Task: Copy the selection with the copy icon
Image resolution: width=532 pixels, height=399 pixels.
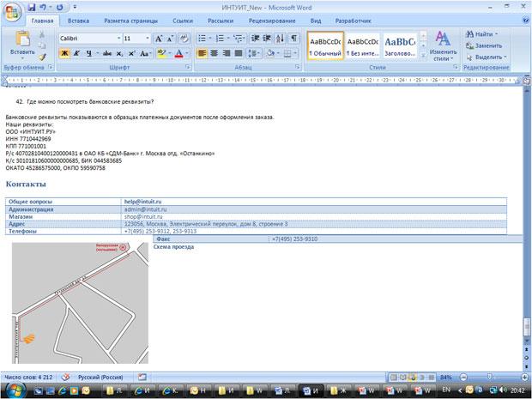Action: [42, 45]
